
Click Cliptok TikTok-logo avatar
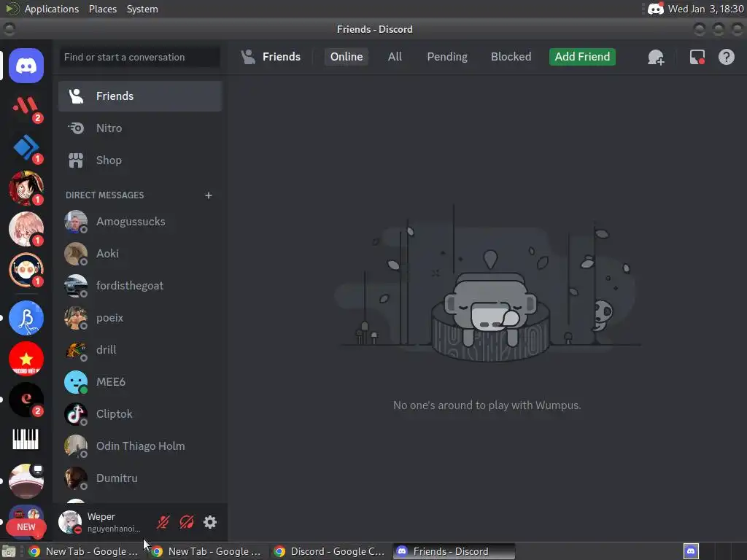76,414
